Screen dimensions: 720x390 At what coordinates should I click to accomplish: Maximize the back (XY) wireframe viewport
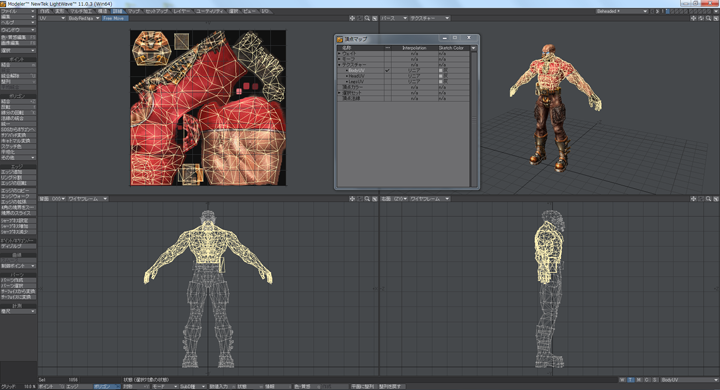375,199
